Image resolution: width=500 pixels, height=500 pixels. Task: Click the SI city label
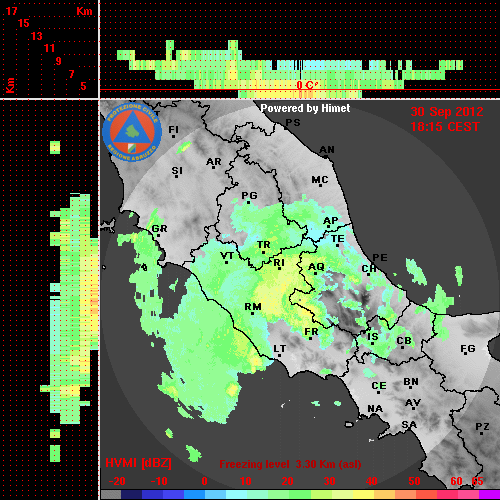pyautogui.click(x=177, y=171)
